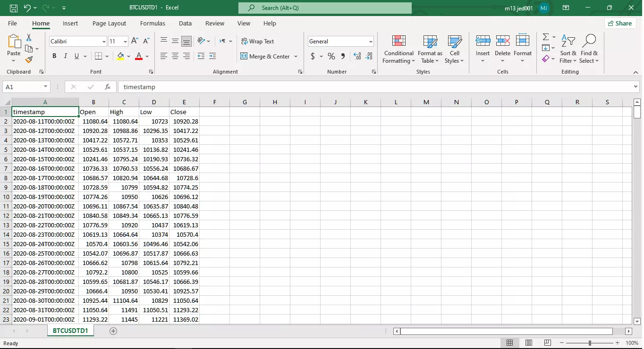Image resolution: width=644 pixels, height=349 pixels.
Task: Click Insert Function fx icon
Action: coord(108,87)
